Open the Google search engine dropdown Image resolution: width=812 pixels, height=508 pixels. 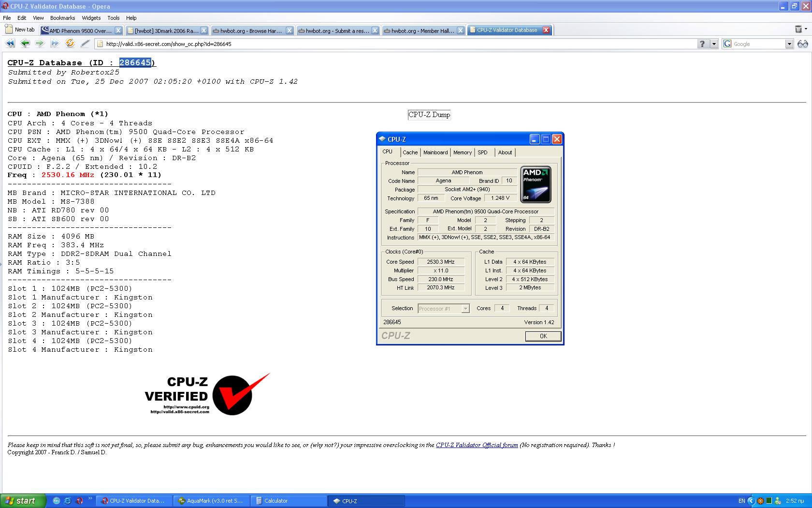[789, 44]
